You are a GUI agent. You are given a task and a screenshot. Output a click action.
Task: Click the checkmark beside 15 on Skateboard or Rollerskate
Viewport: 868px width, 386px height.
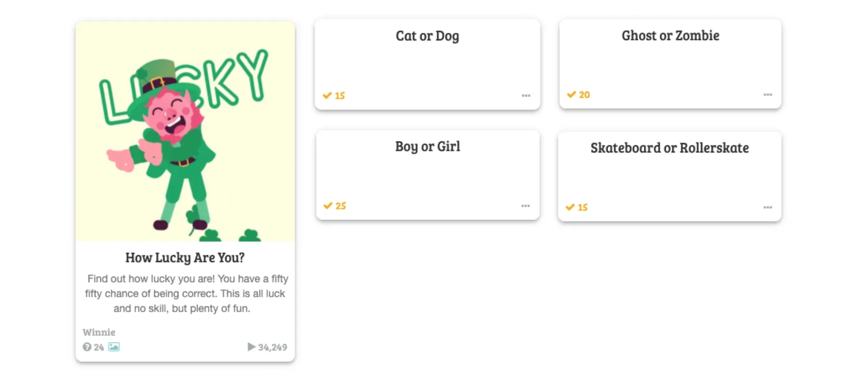[570, 207]
